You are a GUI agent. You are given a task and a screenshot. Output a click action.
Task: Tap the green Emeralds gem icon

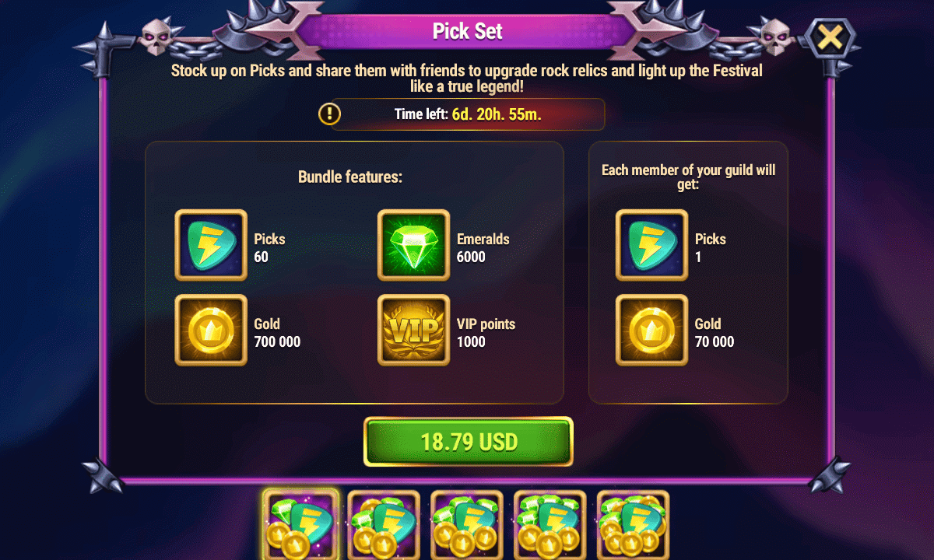pos(414,245)
